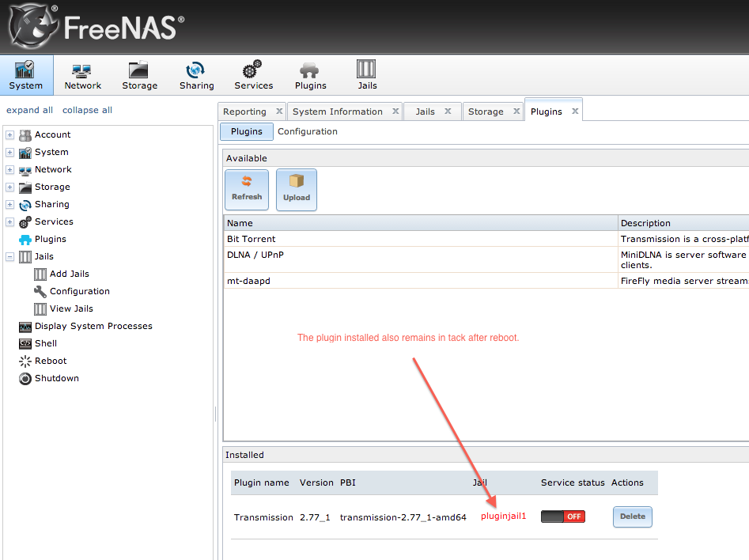This screenshot has height=560, width=749.
Task: Sort by the Name column header
Action: tap(421, 223)
